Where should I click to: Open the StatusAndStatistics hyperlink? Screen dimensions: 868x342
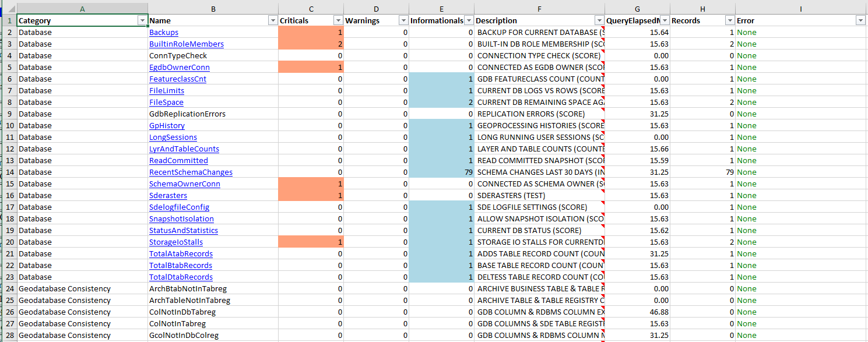(184, 230)
